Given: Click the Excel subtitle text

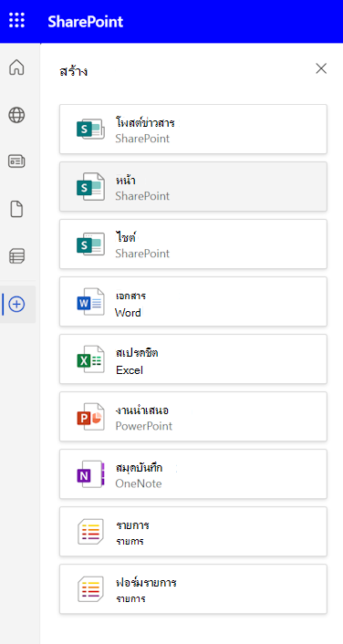Looking at the screenshot, I should coord(130,370).
